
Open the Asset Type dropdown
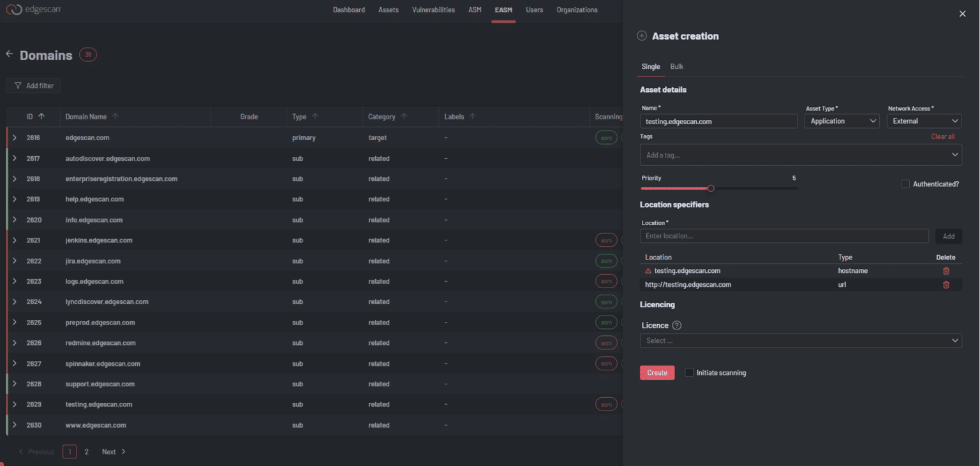[841, 121]
